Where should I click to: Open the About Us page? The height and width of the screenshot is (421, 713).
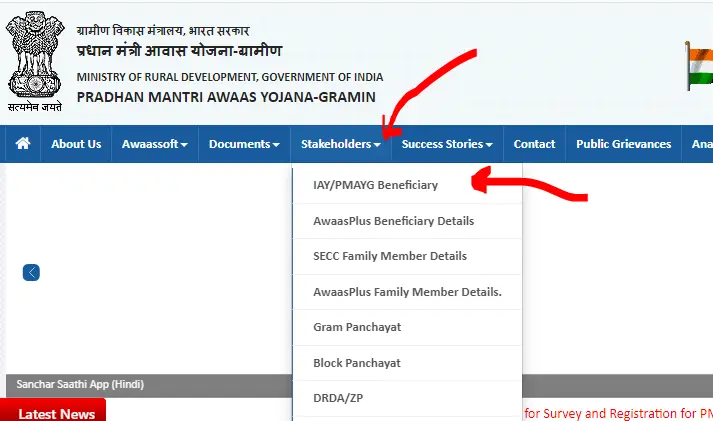[x=76, y=144]
